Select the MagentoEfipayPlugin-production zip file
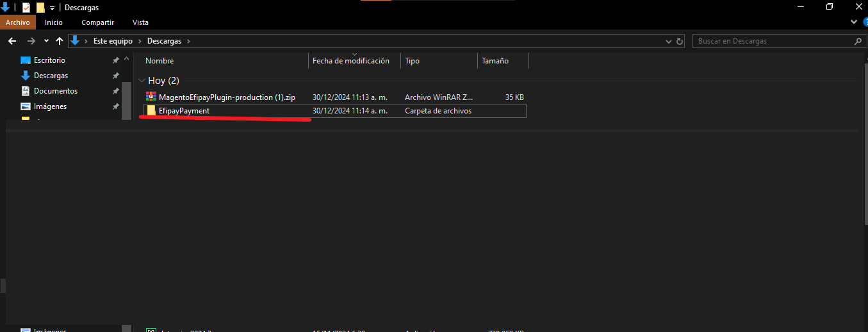Viewport: 868px width, 332px height. click(226, 97)
